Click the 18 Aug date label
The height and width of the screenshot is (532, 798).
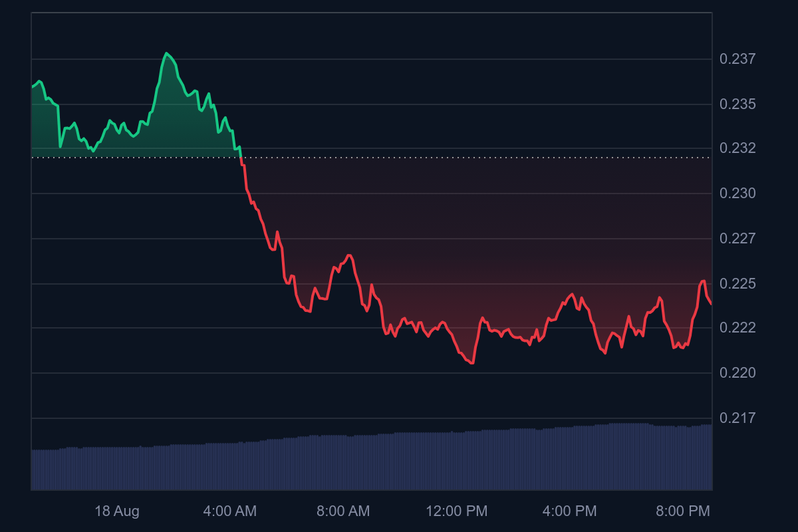pos(117,511)
